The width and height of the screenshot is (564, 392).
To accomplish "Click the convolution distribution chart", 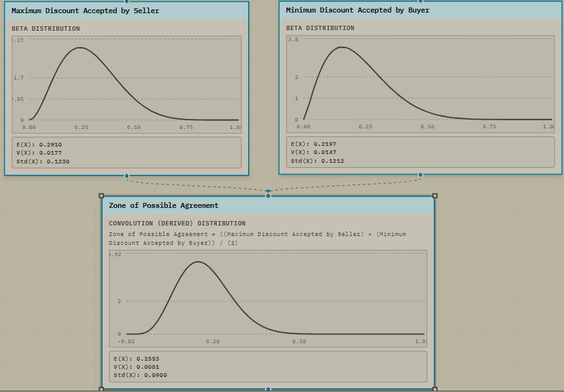I will [268, 299].
